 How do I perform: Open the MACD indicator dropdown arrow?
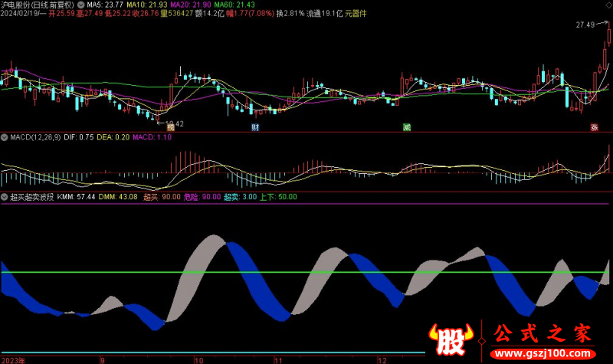pos(5,137)
